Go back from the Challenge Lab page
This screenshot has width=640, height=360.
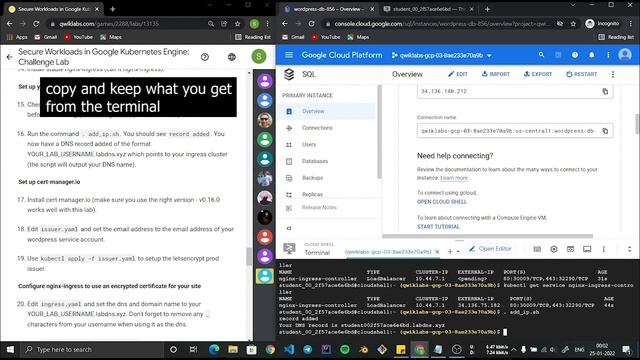9,57
